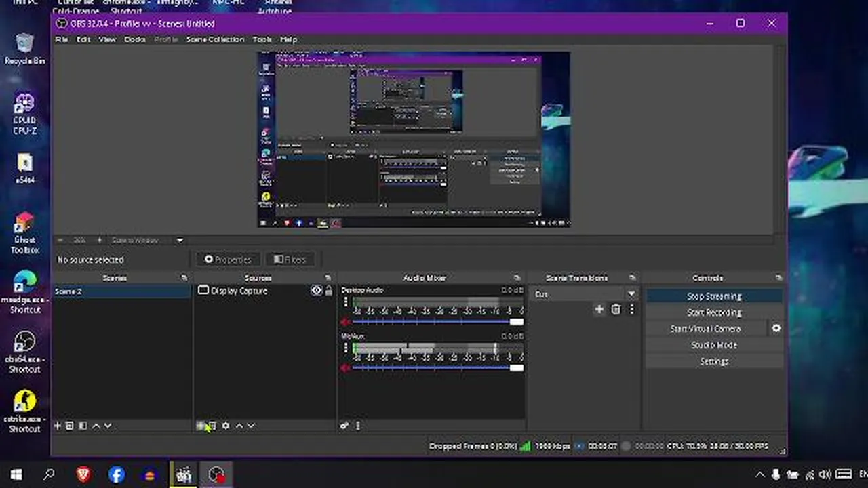This screenshot has height=488, width=868.
Task: Click the Start Virtual Camera button
Action: (706, 329)
